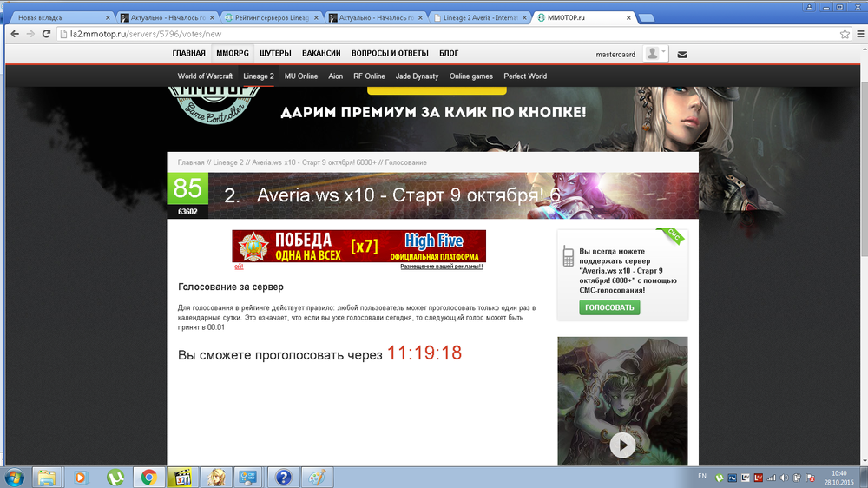868x488 pixels.
Task: Open the messages envelope icon
Action: [682, 55]
